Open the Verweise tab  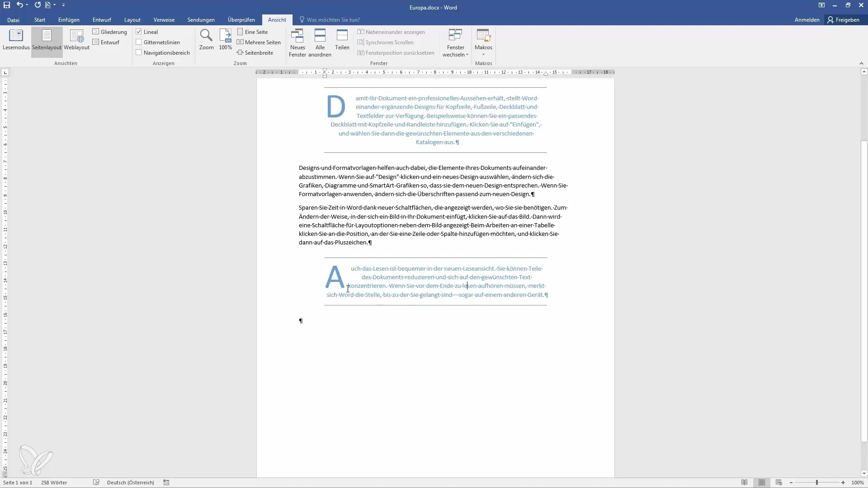pos(164,20)
